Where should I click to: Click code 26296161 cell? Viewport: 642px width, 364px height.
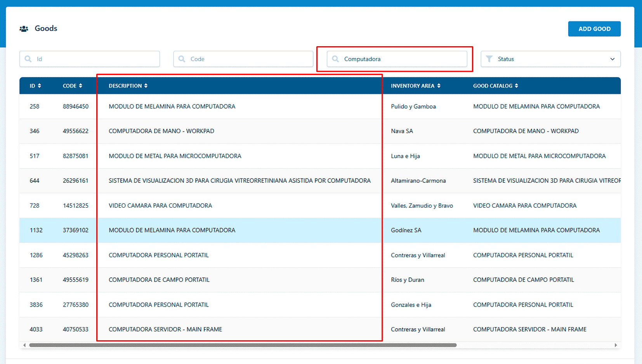[x=76, y=181]
